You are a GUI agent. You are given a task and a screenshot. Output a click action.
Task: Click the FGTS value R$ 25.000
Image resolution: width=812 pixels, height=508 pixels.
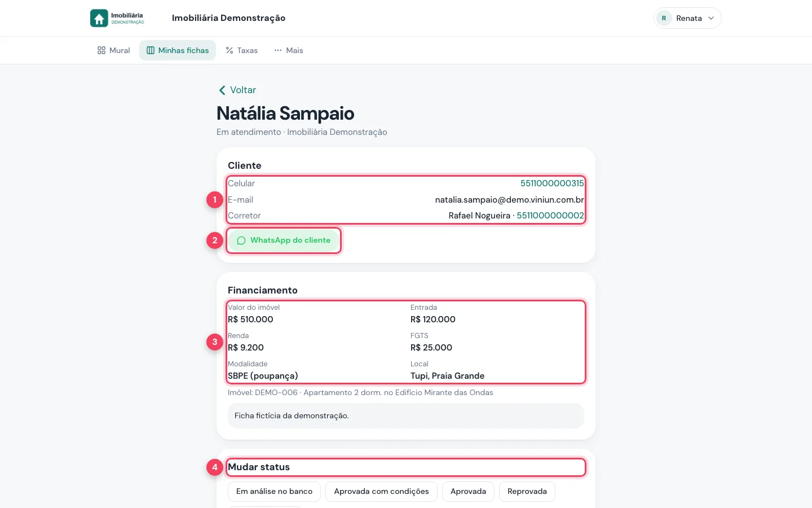(431, 348)
